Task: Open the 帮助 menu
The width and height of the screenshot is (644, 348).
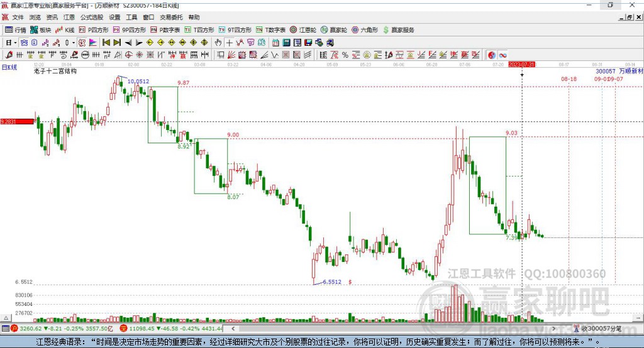Action: click(x=194, y=17)
